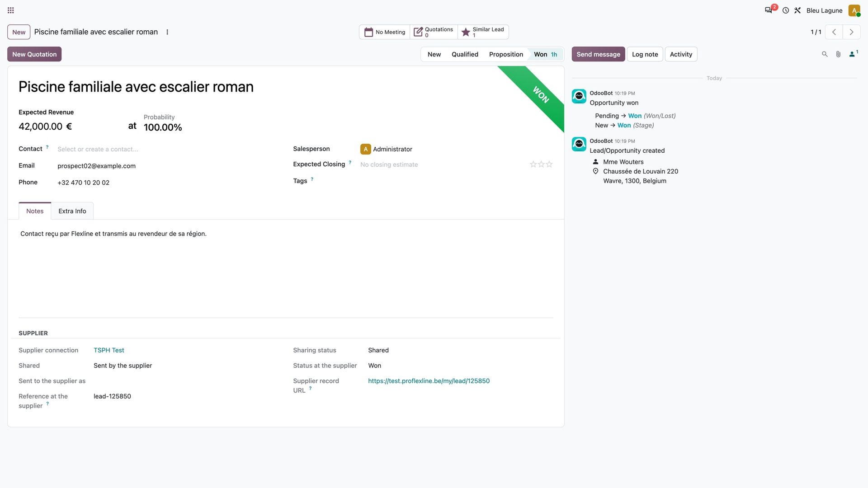The height and width of the screenshot is (488, 868).
Task: Click the notes text paragraph
Action: 113,234
